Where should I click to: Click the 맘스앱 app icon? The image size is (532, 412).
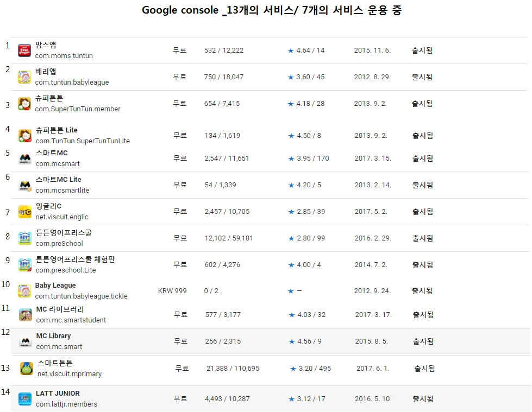(24, 50)
